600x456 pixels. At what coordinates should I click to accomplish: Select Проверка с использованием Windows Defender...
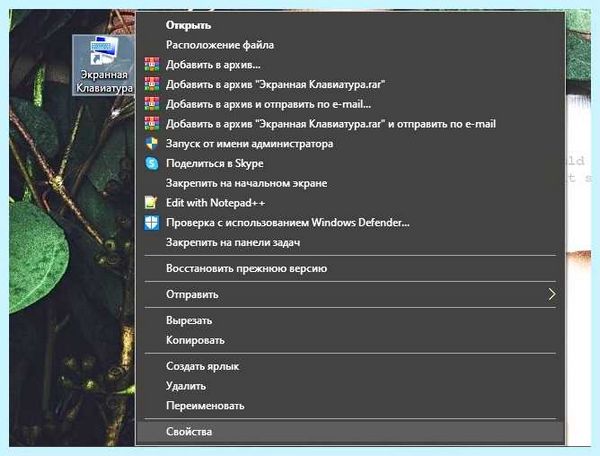(x=350, y=222)
